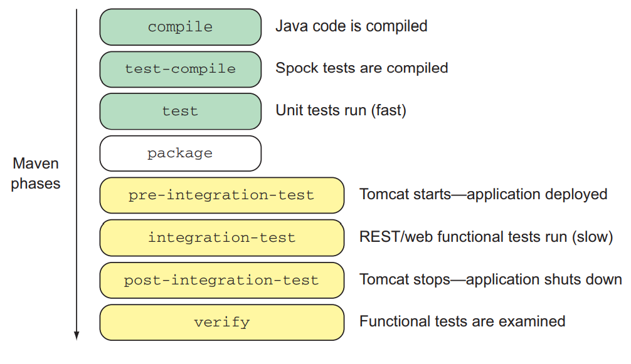This screenshot has width=631, height=364.
Task: Select the integration-test phase box
Action: pos(221,237)
